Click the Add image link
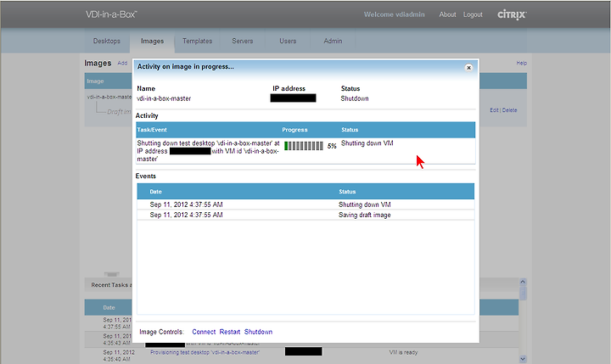Viewport: 611px width, 364px height. point(122,63)
